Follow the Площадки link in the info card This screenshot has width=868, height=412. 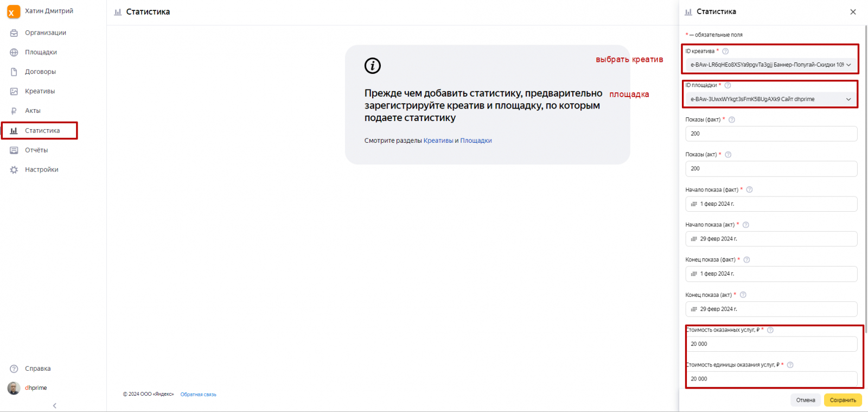pyautogui.click(x=476, y=141)
